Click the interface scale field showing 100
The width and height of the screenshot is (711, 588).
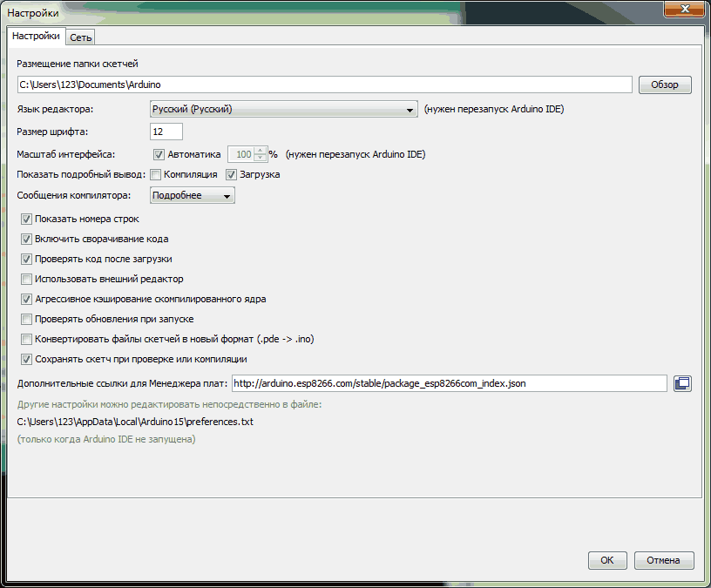click(x=240, y=154)
